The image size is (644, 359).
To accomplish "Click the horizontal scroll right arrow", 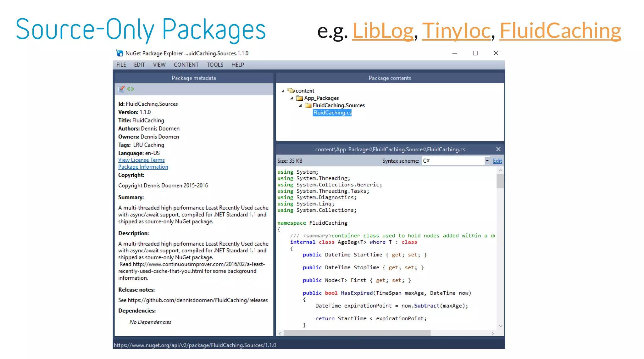I will click(x=493, y=333).
